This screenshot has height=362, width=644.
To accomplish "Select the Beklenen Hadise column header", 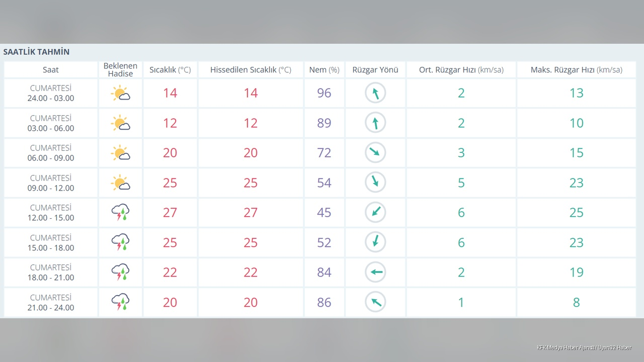I will (x=120, y=70).
